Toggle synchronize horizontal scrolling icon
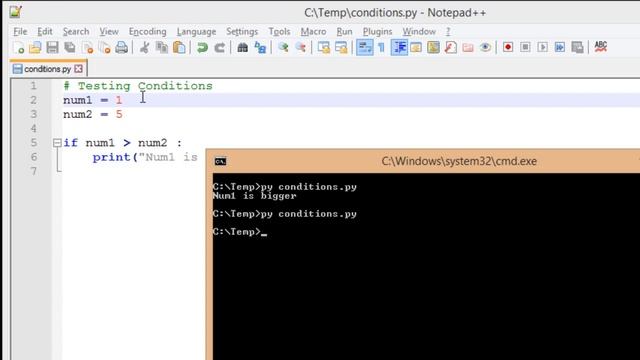The image size is (640, 360). (x=341, y=47)
